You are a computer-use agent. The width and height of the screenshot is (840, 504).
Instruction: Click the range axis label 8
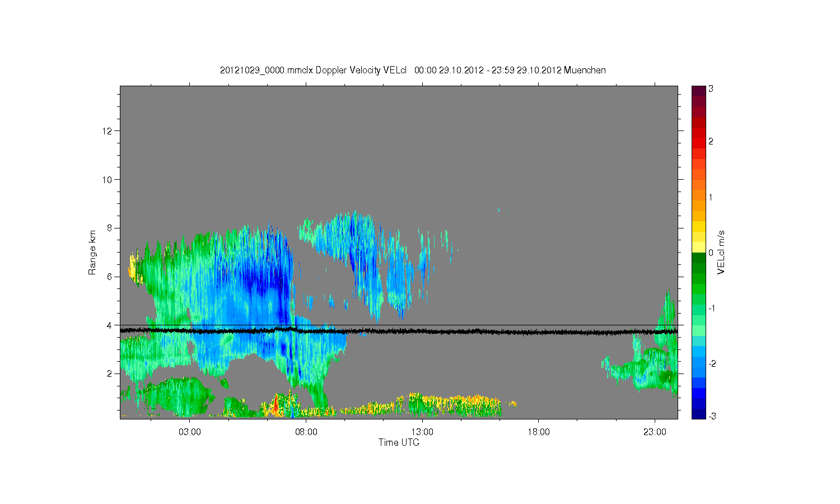tap(110, 228)
